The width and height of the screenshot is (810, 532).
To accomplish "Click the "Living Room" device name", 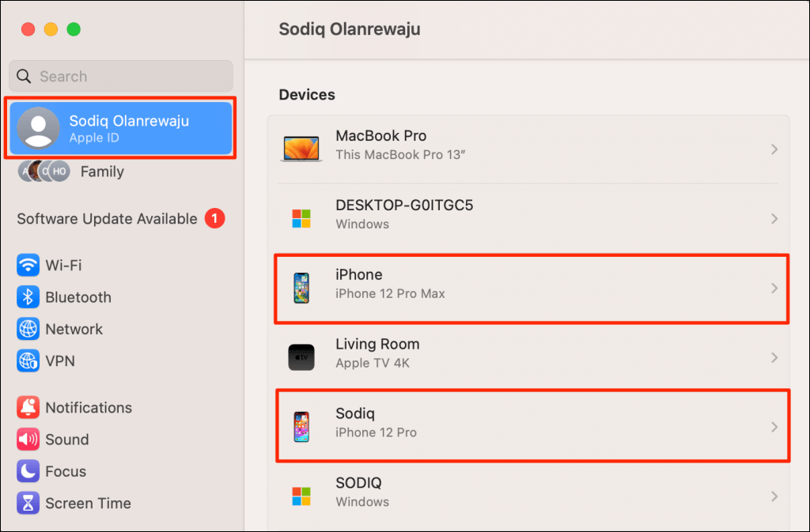I will 377,344.
